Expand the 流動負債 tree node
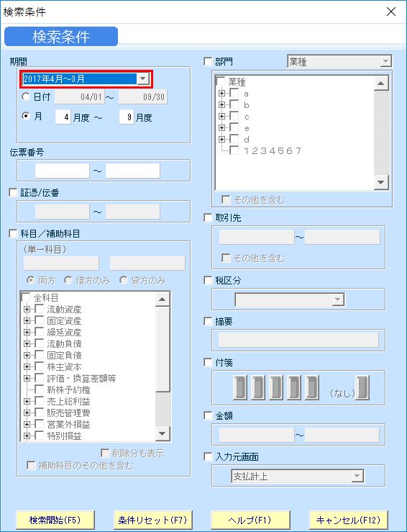Screen dimensions: 407x532 [27, 343]
